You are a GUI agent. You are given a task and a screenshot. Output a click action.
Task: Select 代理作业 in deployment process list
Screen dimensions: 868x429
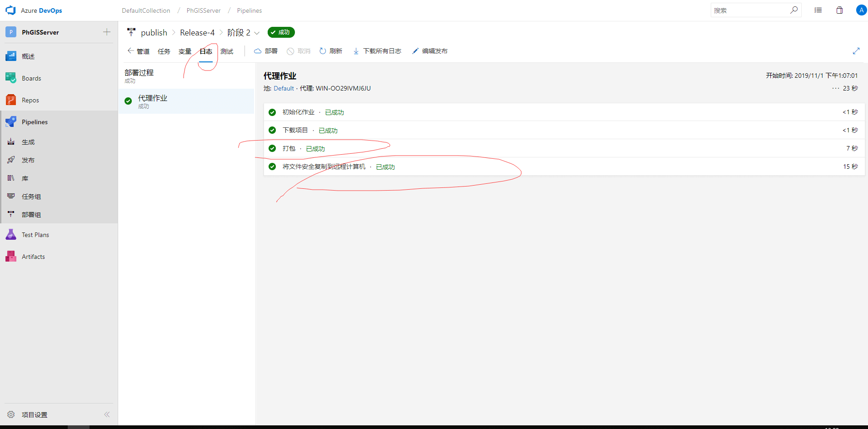pyautogui.click(x=153, y=98)
